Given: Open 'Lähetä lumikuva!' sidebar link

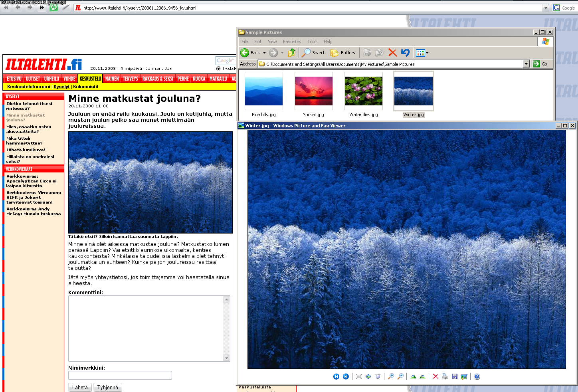Looking at the screenshot, I should (x=26, y=150).
